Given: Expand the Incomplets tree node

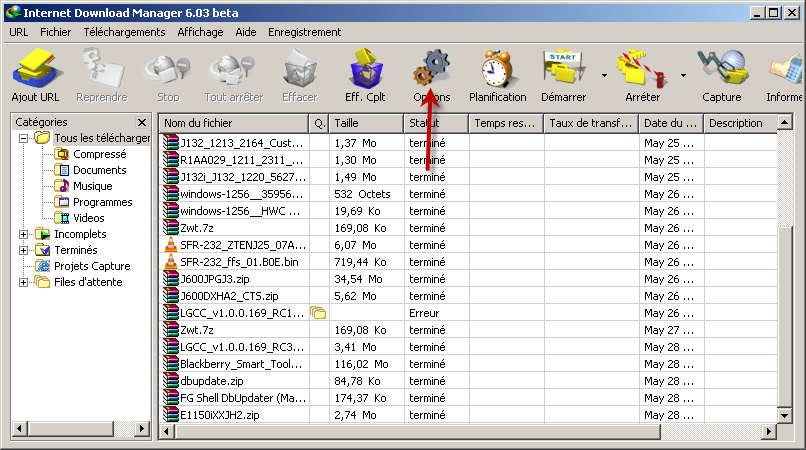Looking at the screenshot, I should [x=23, y=235].
